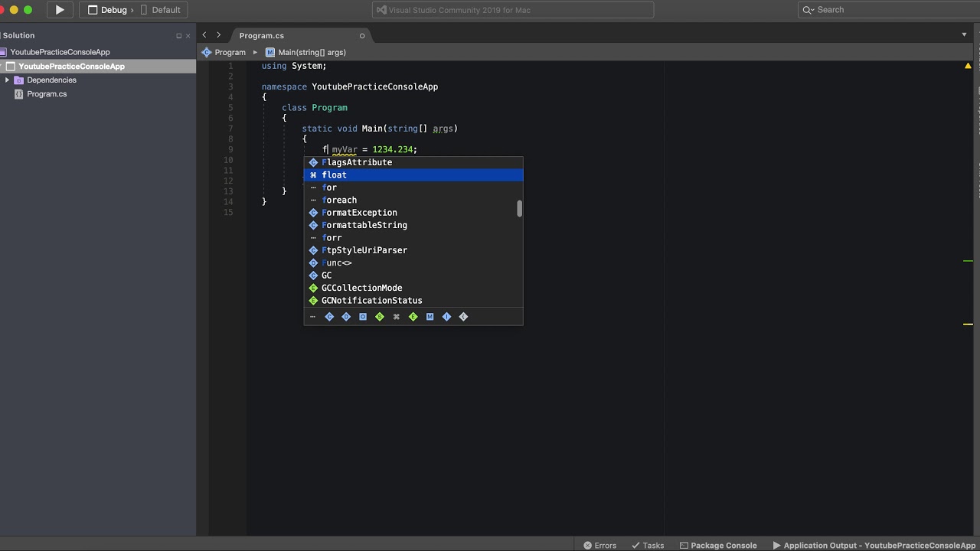This screenshot has width=980, height=551.
Task: Select the Program.cs editor tab
Action: tap(261, 36)
